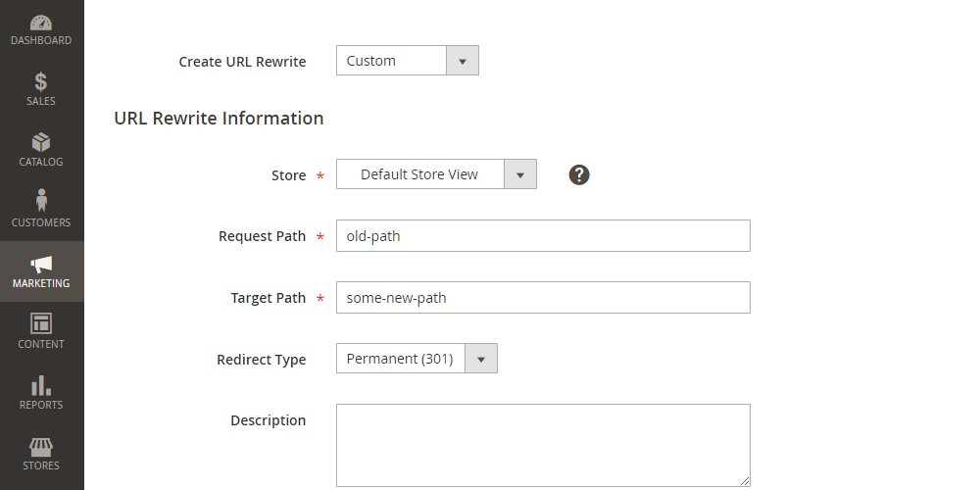Open the Content menu in sidebar
The height and width of the screenshot is (490, 980).
click(41, 332)
